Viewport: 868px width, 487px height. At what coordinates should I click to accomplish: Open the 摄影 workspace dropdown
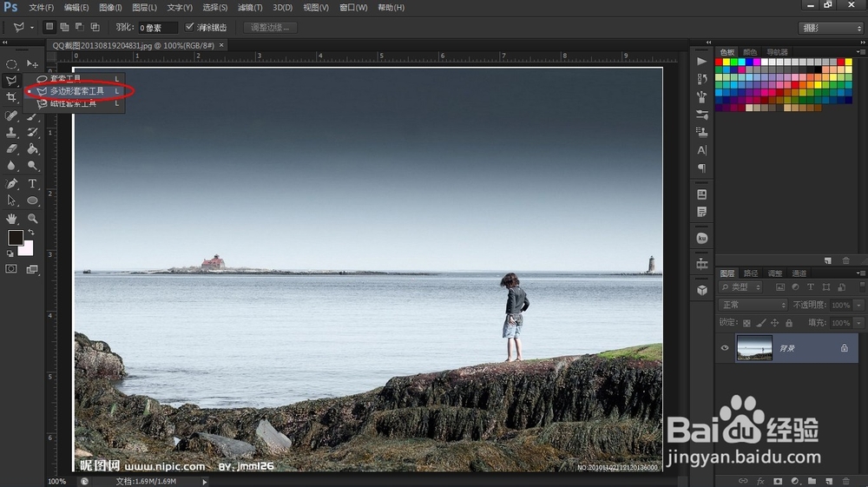click(x=831, y=28)
